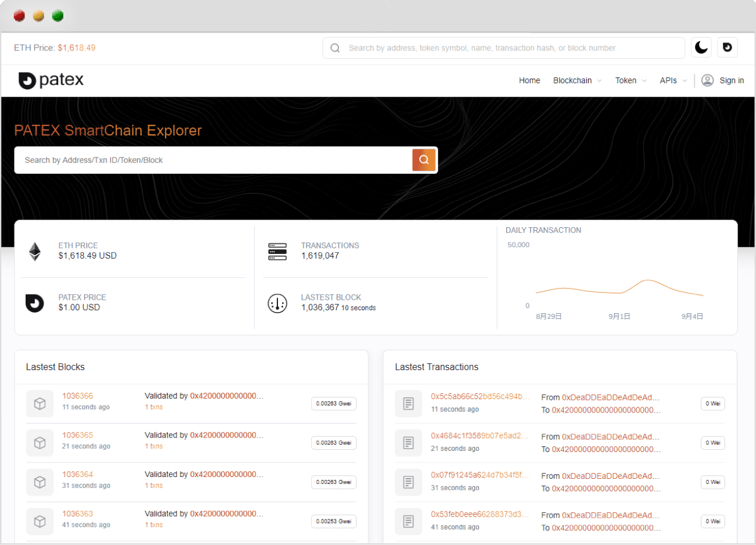The image size is (756, 545).
Task: Toggle dark mode moon icon
Action: coord(701,48)
